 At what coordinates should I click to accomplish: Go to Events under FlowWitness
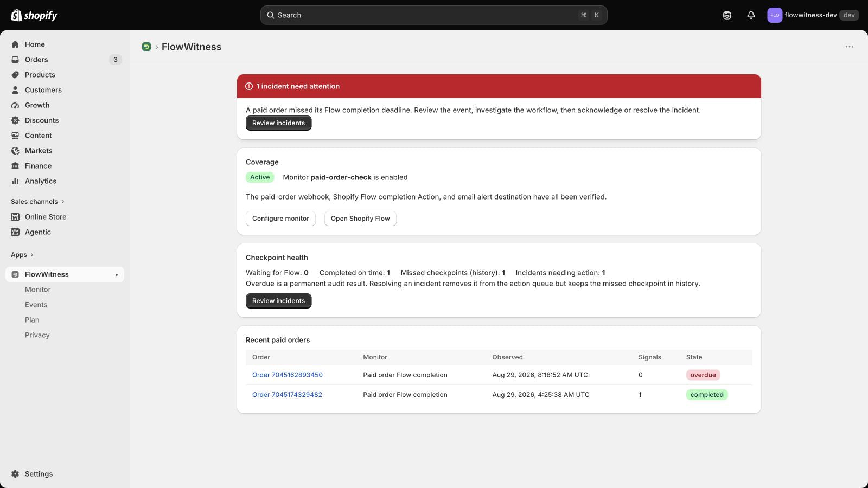pos(36,305)
